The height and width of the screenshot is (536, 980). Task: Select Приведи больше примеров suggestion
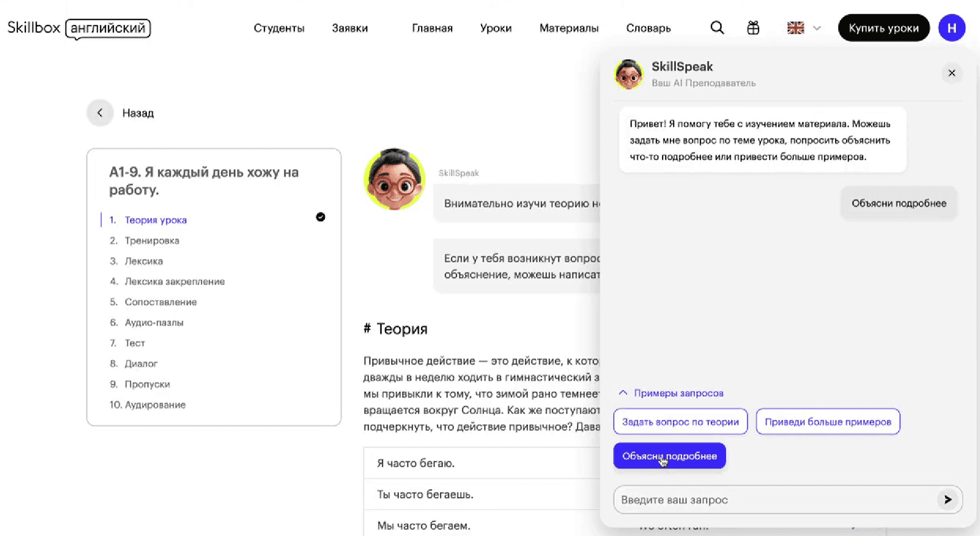(x=827, y=422)
